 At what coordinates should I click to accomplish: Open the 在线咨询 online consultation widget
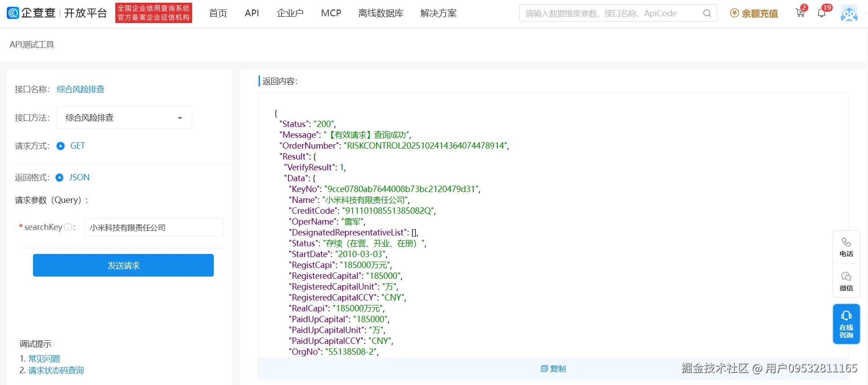pyautogui.click(x=846, y=324)
